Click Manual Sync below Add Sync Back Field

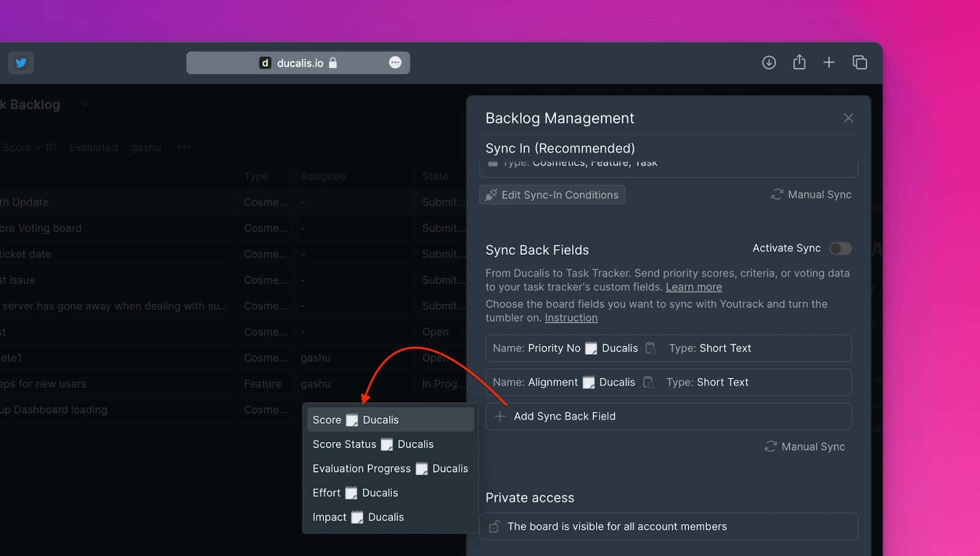[x=804, y=446]
